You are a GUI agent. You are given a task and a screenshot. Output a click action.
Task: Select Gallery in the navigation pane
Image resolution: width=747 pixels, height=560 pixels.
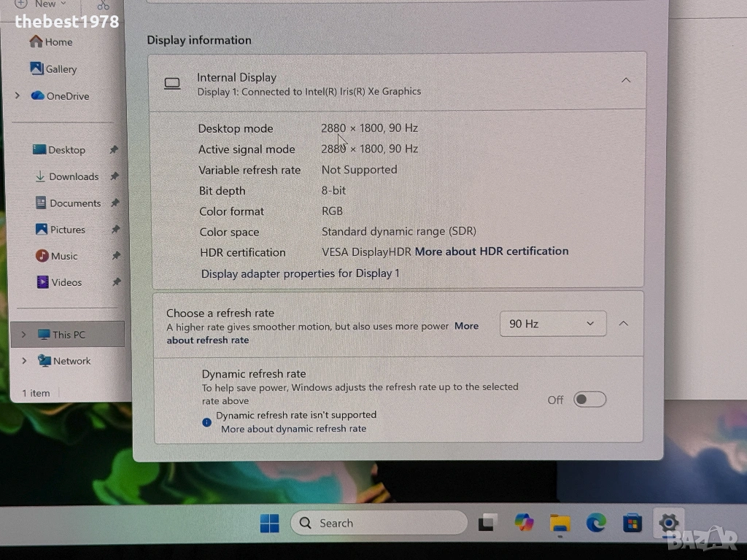pyautogui.click(x=61, y=69)
